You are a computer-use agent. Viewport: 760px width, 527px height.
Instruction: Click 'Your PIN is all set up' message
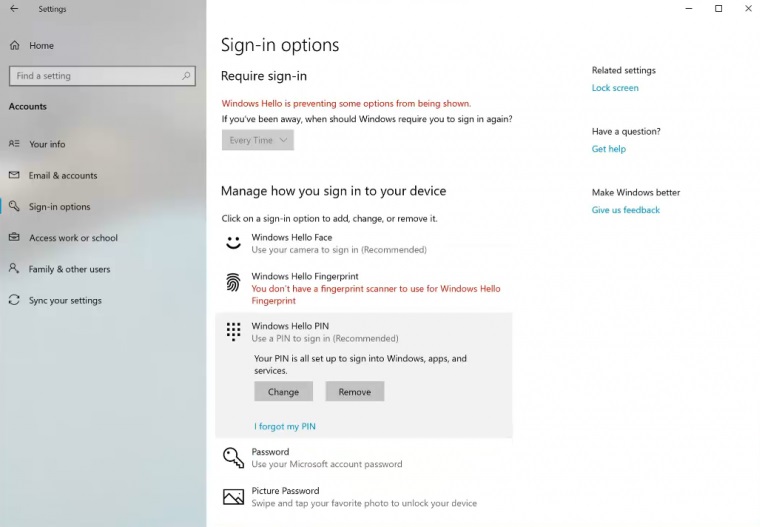point(360,364)
